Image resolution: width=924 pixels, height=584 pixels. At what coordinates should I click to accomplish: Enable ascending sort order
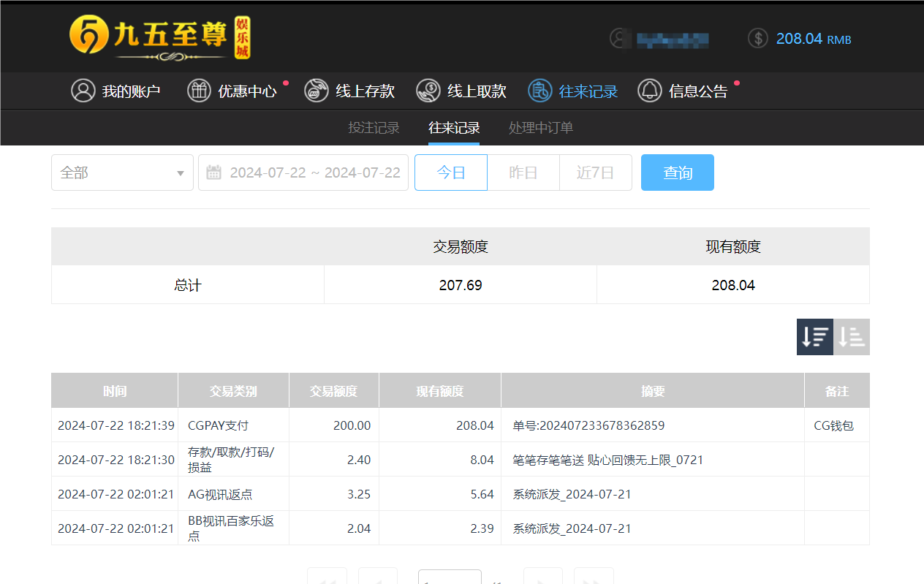[x=851, y=336]
